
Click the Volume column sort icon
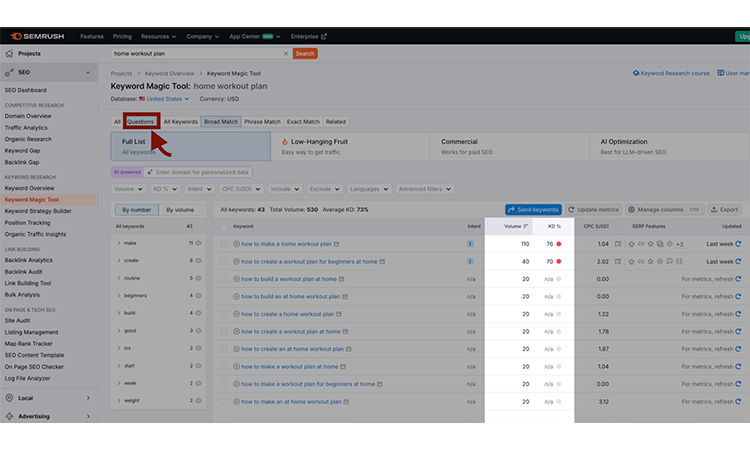click(x=526, y=226)
